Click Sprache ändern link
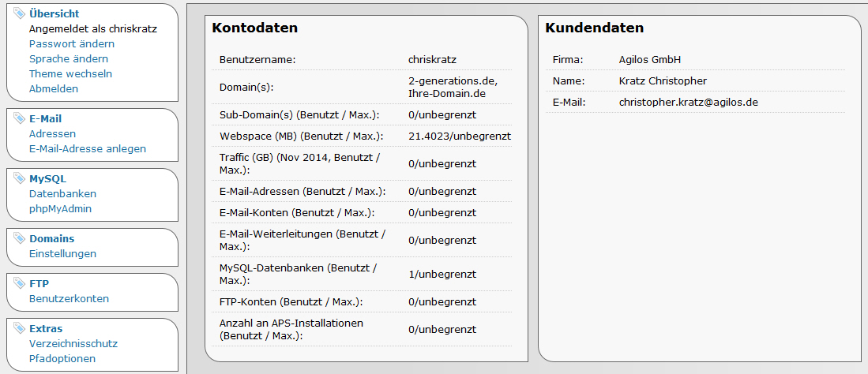 pyautogui.click(x=69, y=58)
